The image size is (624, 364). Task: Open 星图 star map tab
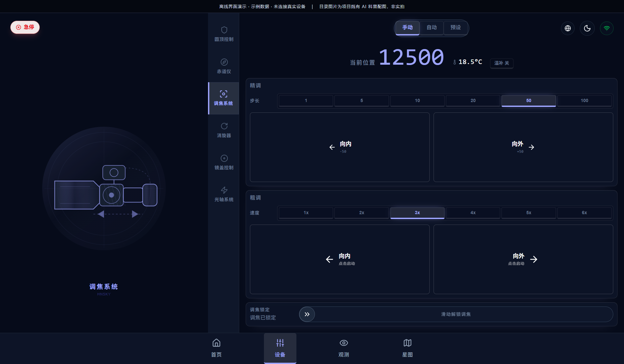[408, 348]
